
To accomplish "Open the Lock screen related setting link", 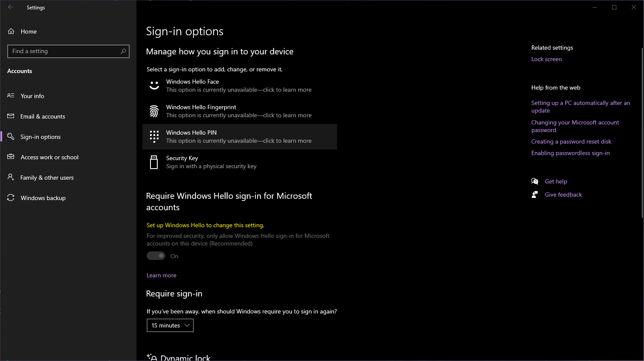I will [x=546, y=59].
